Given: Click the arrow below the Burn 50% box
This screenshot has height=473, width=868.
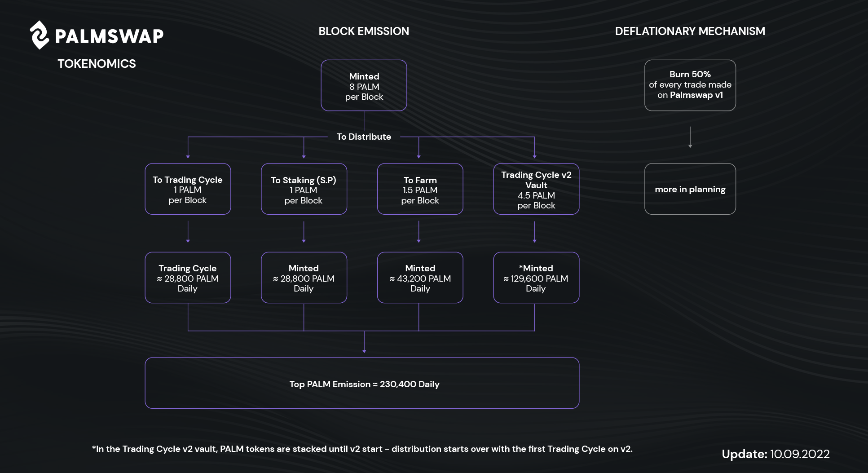Looking at the screenshot, I should coord(690,137).
